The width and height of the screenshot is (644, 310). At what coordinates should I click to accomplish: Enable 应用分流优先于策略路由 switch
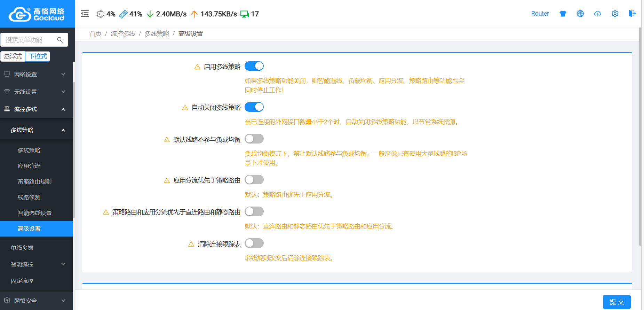(x=254, y=180)
